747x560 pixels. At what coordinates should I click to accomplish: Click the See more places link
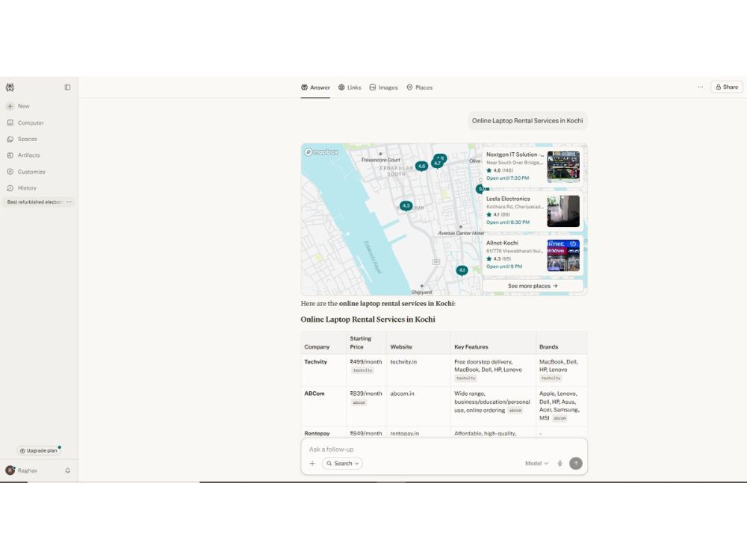533,286
